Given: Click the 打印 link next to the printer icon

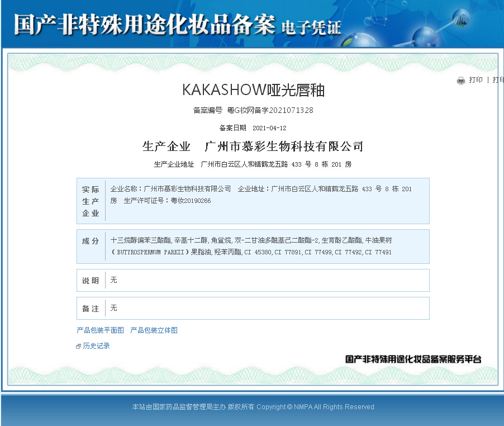Looking at the screenshot, I should (476, 80).
